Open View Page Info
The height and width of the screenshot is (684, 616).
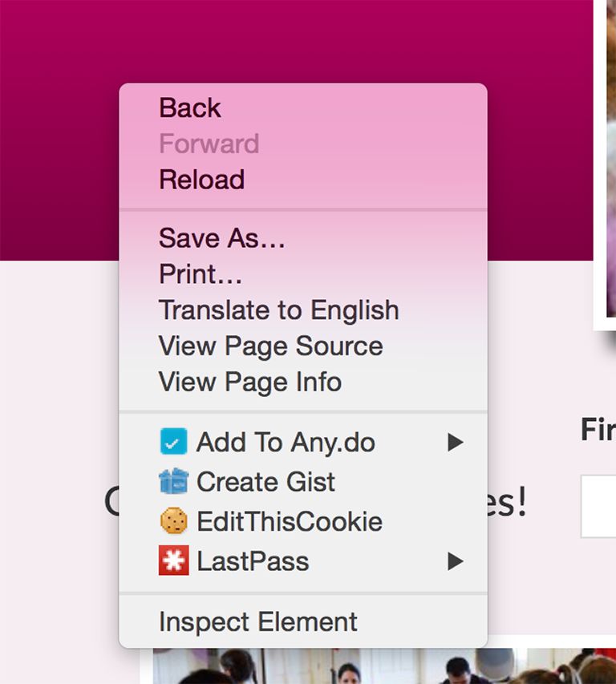(x=302, y=382)
